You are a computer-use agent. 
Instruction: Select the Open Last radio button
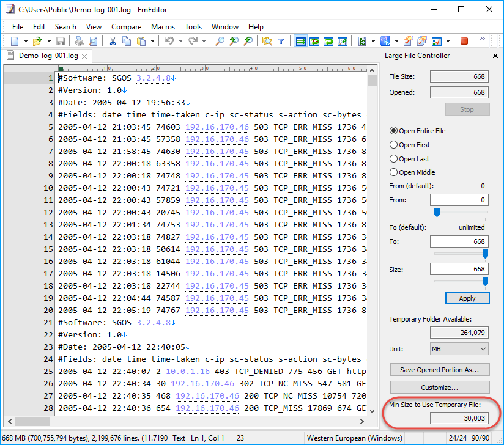393,159
